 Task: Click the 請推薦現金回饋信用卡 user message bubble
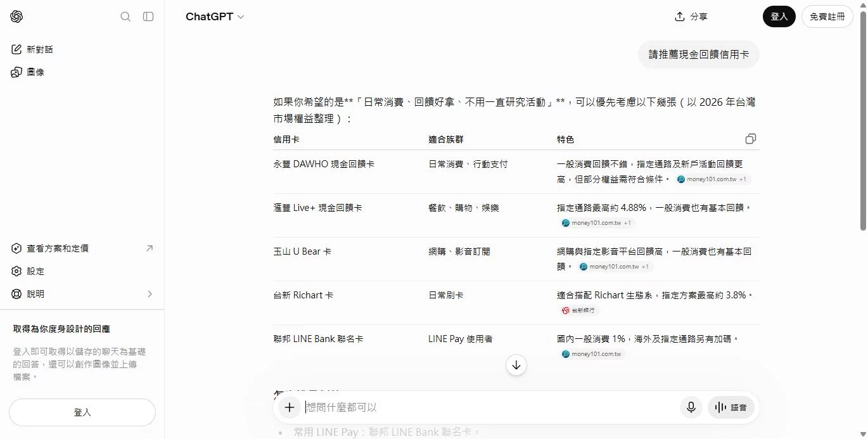698,54
